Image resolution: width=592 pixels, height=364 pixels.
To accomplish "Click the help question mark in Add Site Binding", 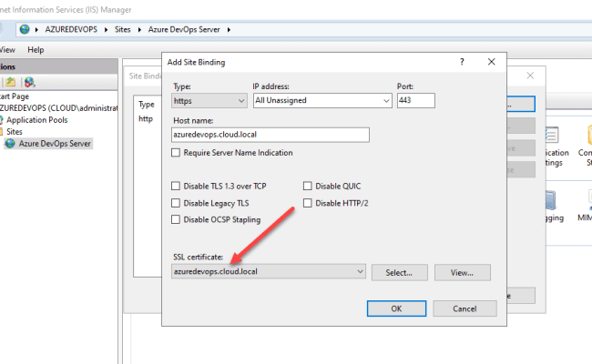I will (x=462, y=62).
